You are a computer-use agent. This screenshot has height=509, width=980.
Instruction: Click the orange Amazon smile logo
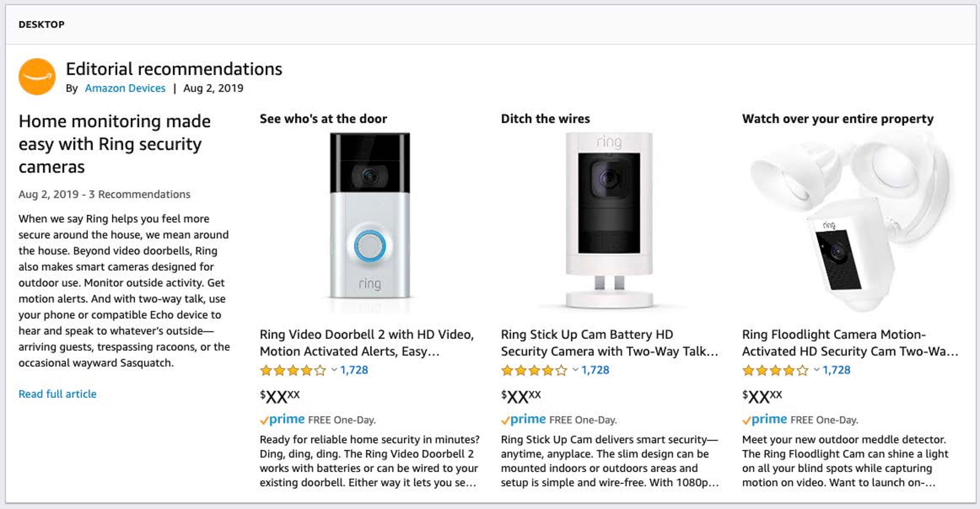[37, 77]
